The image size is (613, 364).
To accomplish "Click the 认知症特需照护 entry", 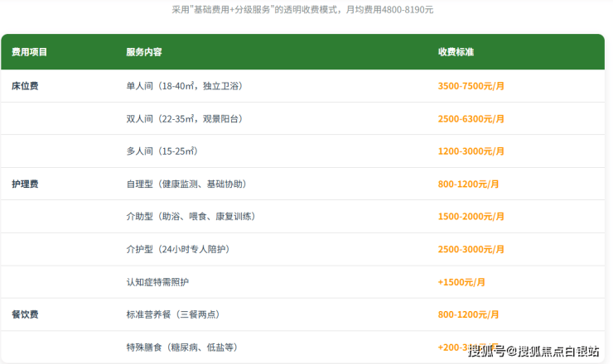I will coord(157,282).
